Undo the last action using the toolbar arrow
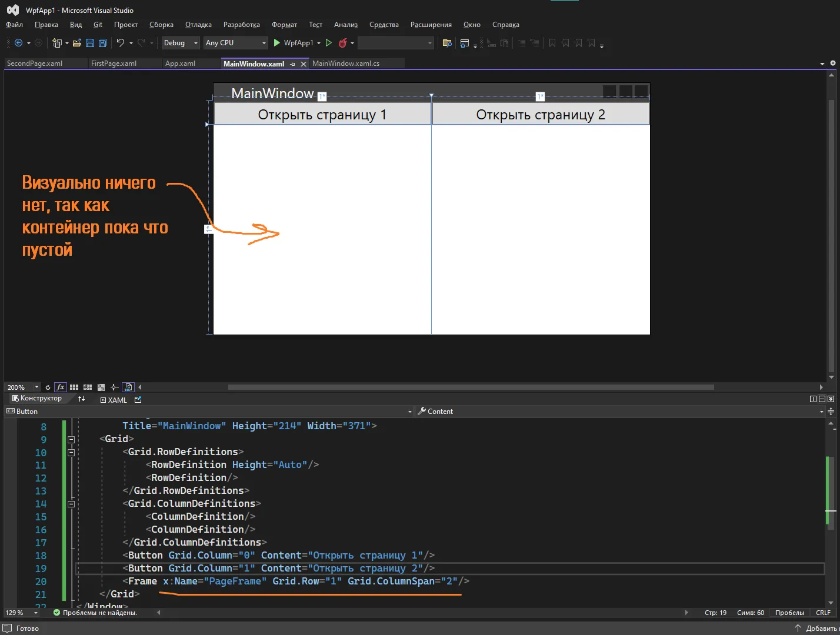 (x=121, y=43)
